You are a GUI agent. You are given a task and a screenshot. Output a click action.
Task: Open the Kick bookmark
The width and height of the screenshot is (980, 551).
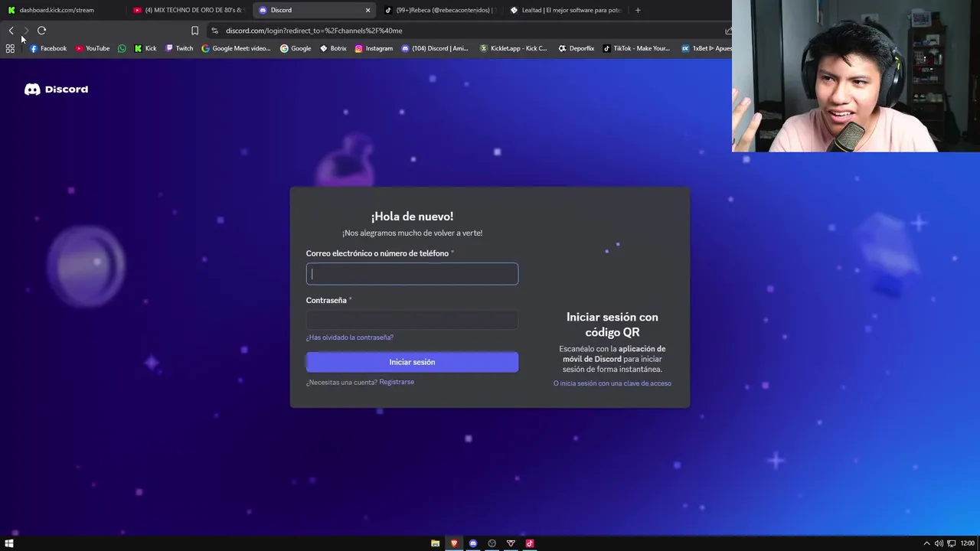click(x=145, y=48)
